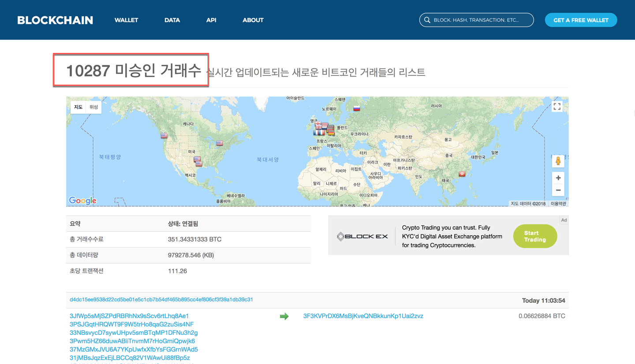Click the Today 11:03:54 timestamp
This screenshot has width=635, height=364.
[x=544, y=301]
